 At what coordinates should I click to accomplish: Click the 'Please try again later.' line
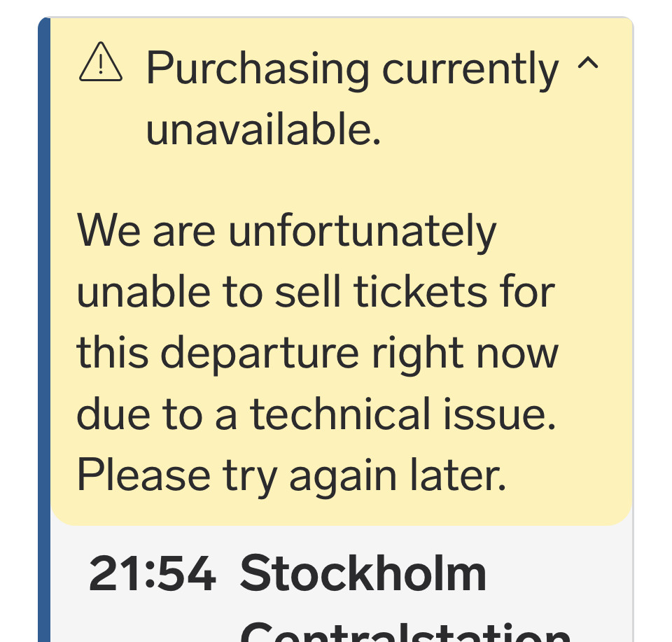click(290, 475)
